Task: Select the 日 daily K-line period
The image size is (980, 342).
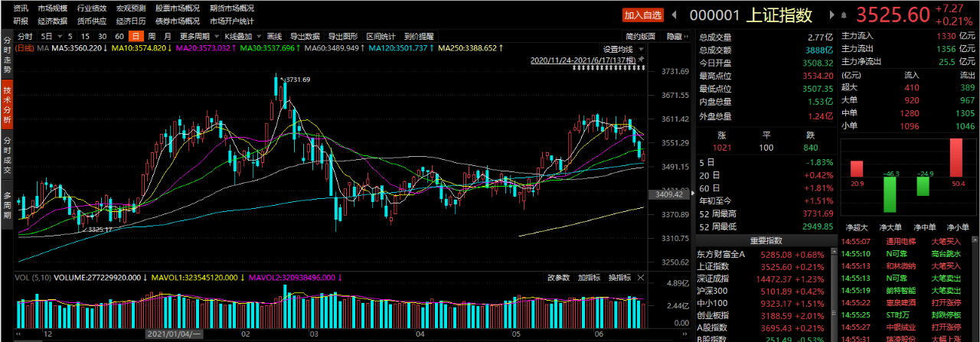Action: click(x=136, y=36)
